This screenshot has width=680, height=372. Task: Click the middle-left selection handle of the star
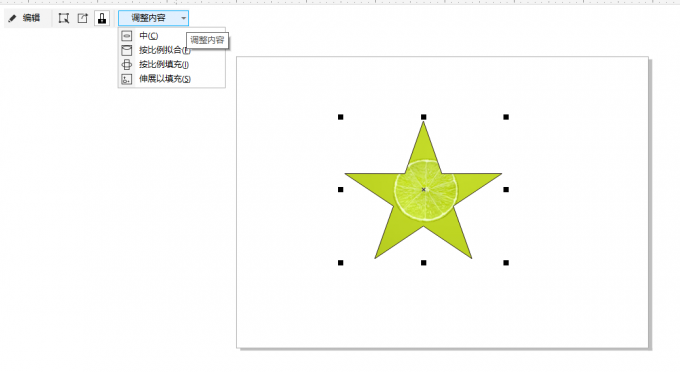tap(340, 189)
